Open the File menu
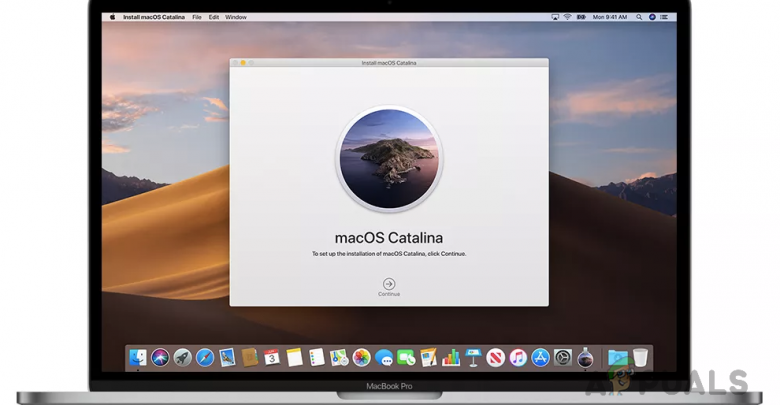 click(197, 17)
